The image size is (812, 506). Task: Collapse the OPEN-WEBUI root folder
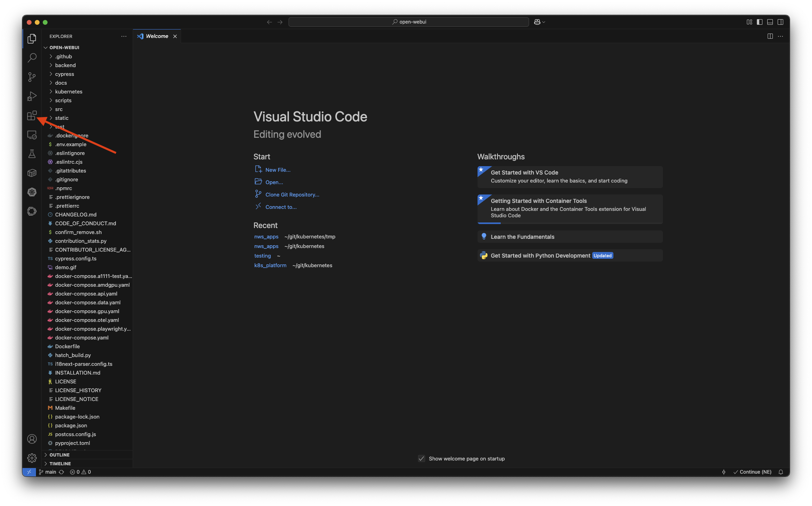(87, 48)
